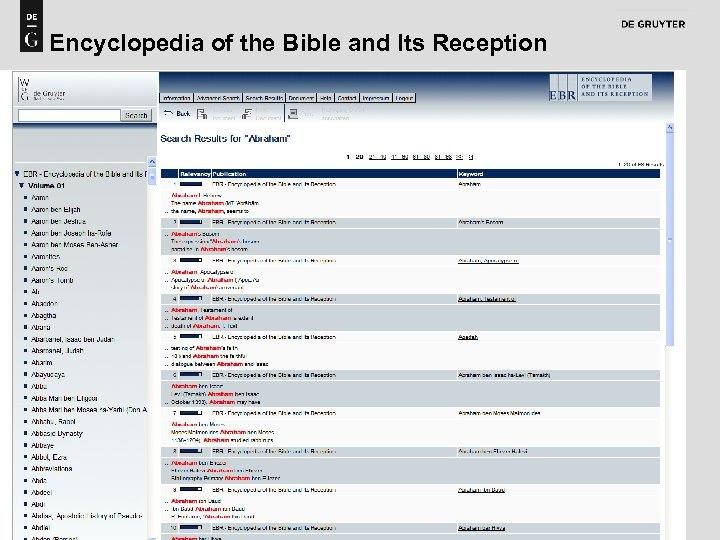Select Abdeel in the tree
This screenshot has height=540, width=720.
[41, 492]
